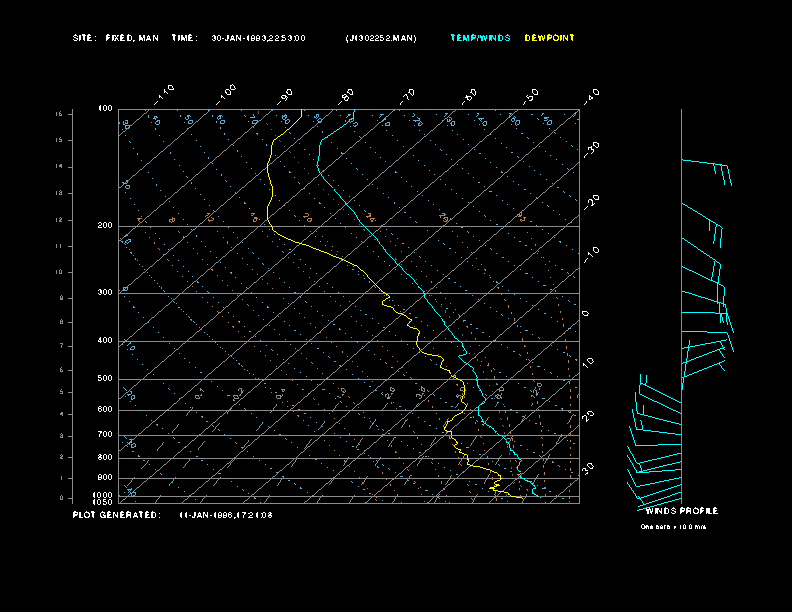Click the -100 isotherm label above the chart
This screenshot has width=792, height=612.
tap(225, 95)
